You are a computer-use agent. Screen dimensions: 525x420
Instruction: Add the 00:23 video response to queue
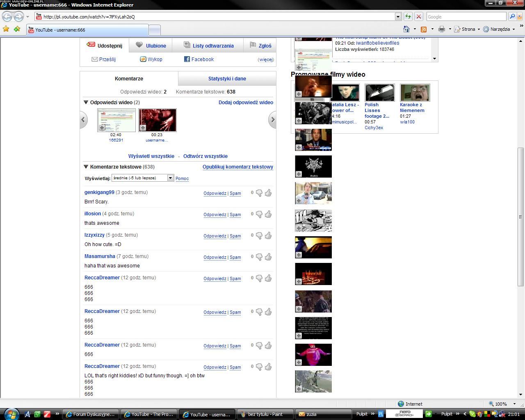(x=143, y=128)
